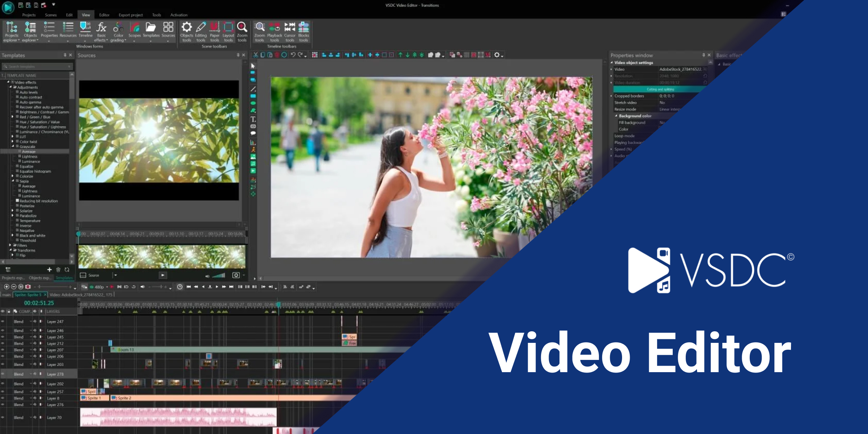Open the 480p preview quality dropdown

tap(102, 286)
